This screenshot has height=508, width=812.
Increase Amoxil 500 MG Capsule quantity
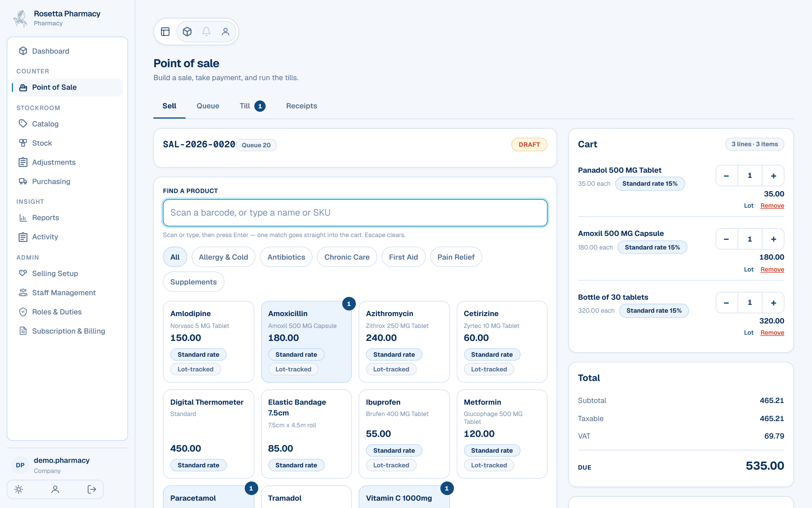pyautogui.click(x=773, y=239)
